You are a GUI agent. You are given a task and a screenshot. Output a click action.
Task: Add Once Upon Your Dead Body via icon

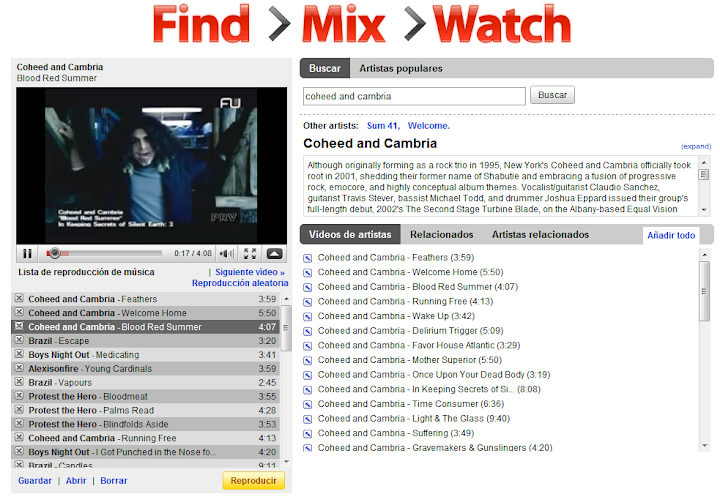[308, 375]
